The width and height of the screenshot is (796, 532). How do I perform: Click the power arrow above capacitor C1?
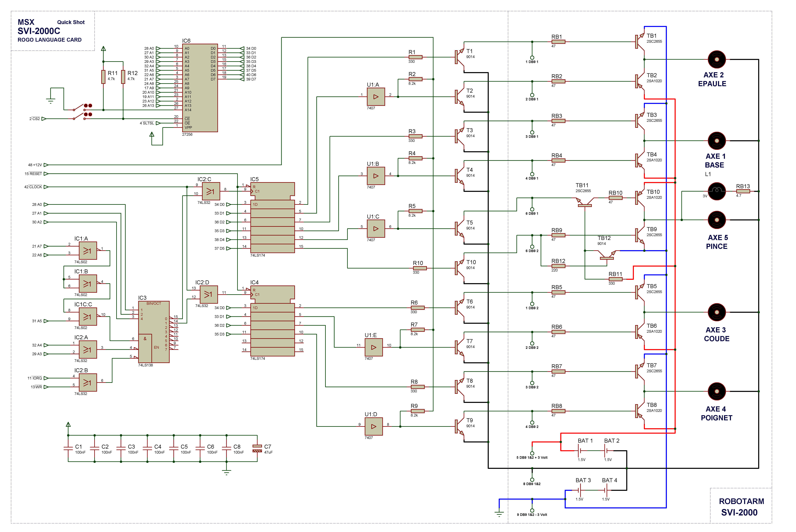point(68,425)
